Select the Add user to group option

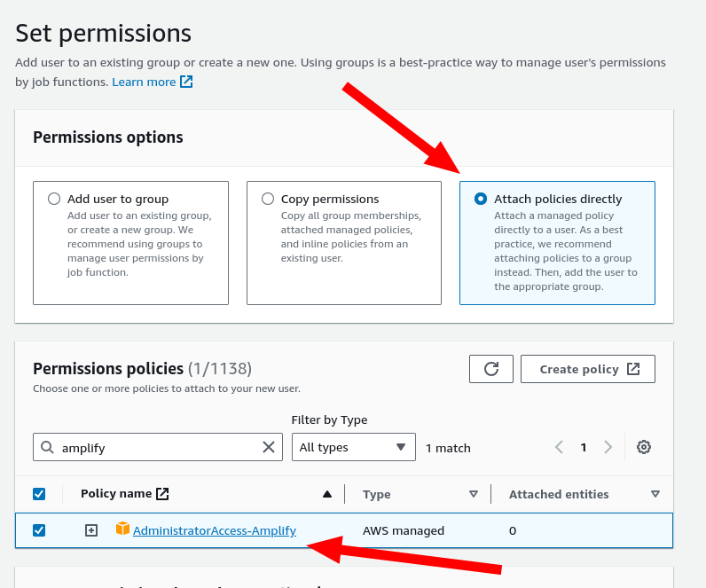point(55,199)
